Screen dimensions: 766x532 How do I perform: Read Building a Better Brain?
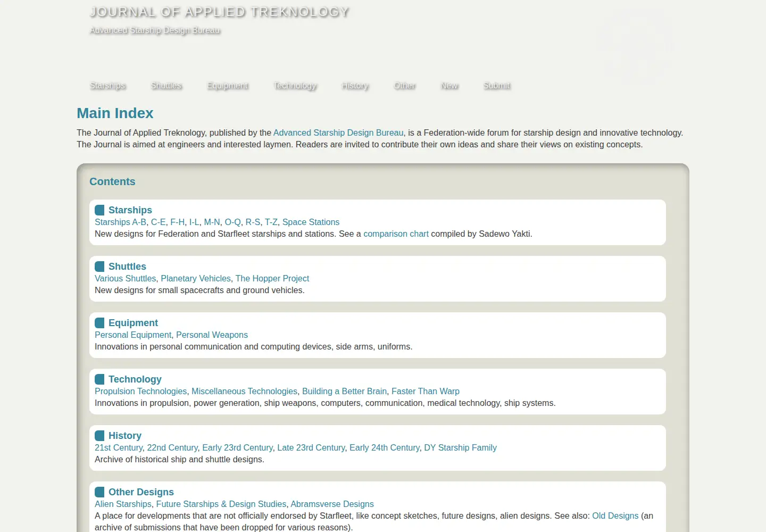[x=344, y=391]
